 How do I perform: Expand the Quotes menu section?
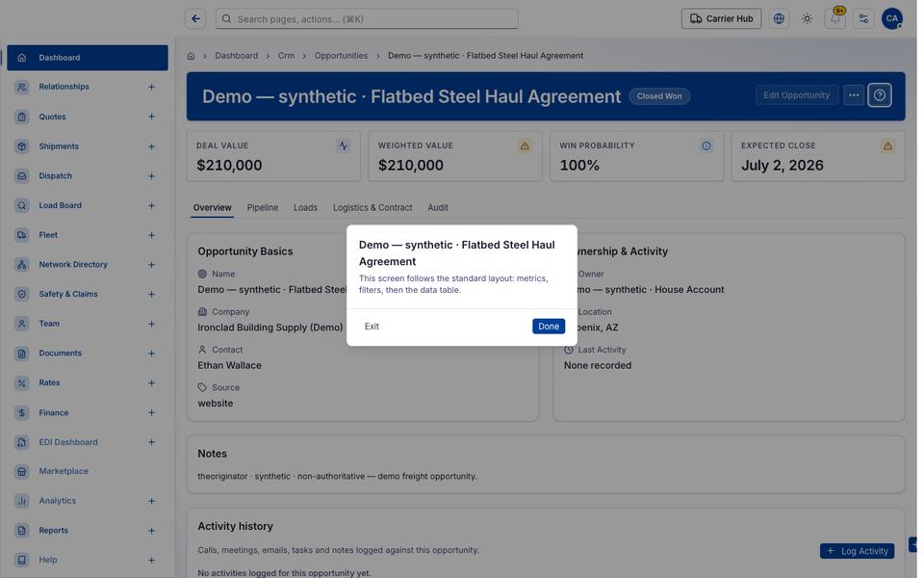151,117
